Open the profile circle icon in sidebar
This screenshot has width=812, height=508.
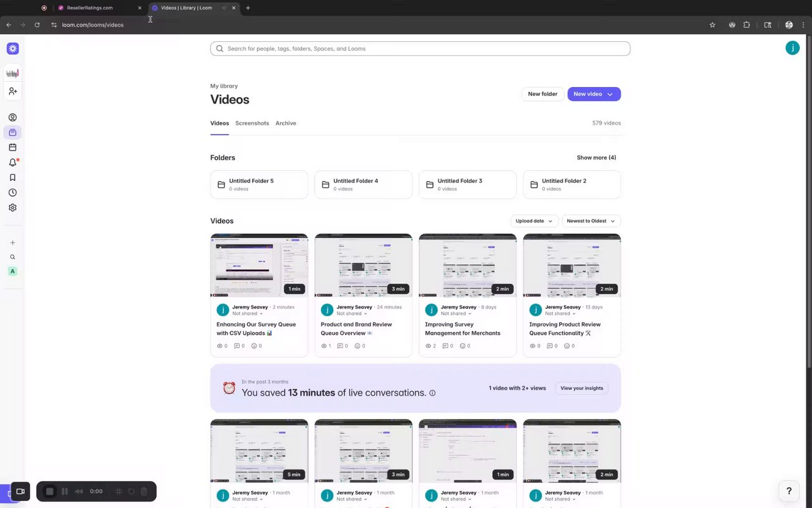(x=13, y=117)
